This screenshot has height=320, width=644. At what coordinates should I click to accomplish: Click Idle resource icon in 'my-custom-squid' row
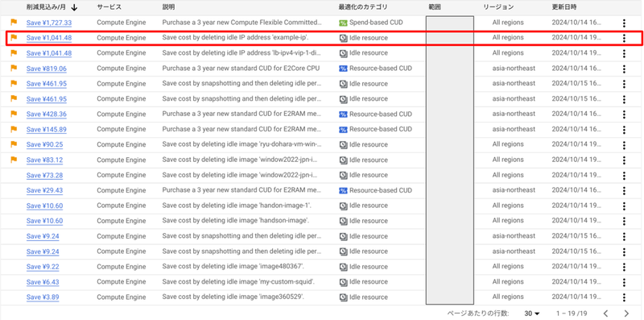343,282
